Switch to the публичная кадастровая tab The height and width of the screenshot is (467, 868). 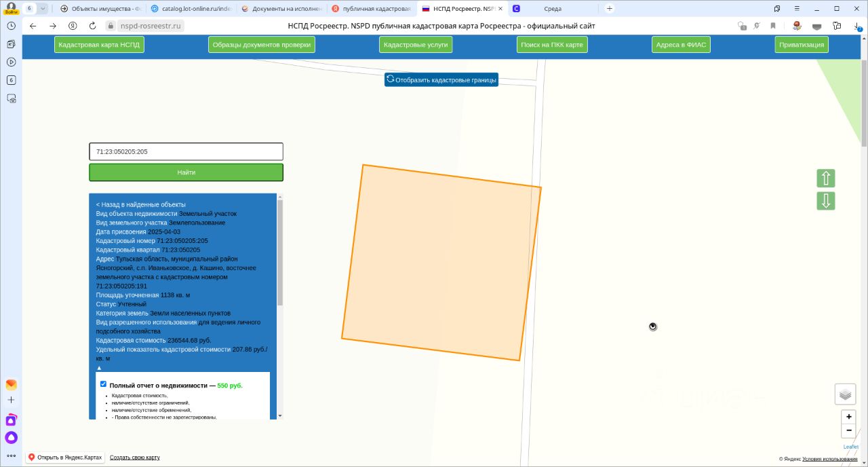click(x=371, y=9)
